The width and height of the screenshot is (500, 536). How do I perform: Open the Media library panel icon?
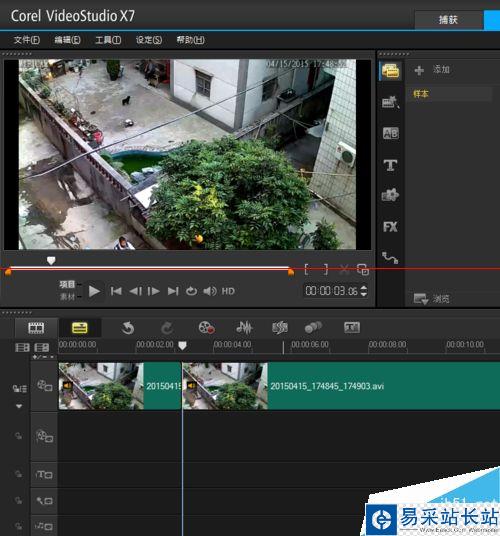[x=390, y=71]
